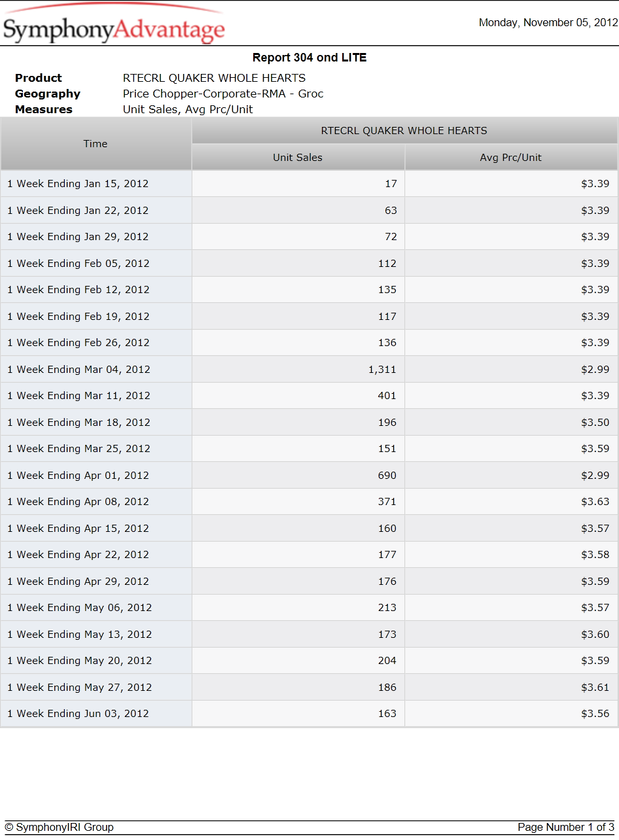Click the unit sales value 1,311

[x=383, y=370]
